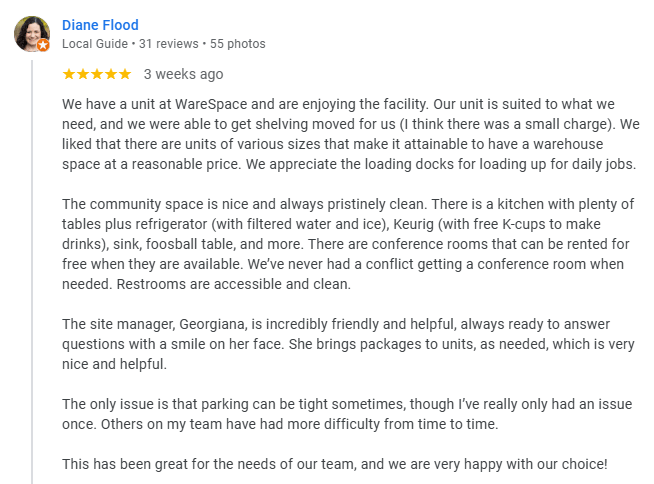Click the paragraph about the WareSpace unit
Screen dimensions: 654x484
350,134
